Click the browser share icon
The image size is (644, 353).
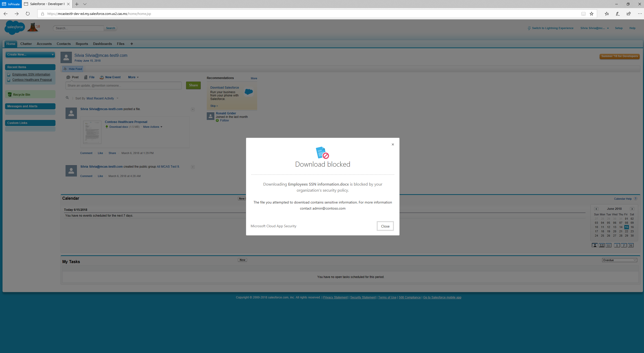tap(629, 14)
